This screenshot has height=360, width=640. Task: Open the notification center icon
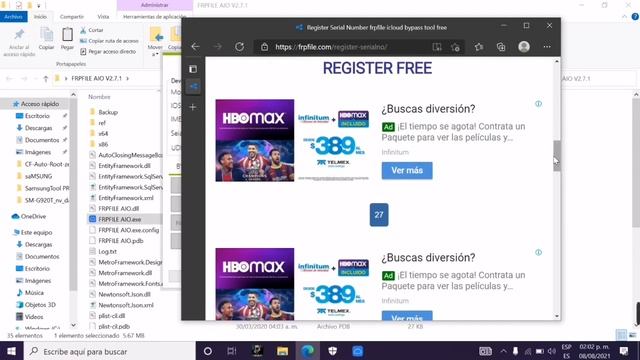(x=624, y=351)
